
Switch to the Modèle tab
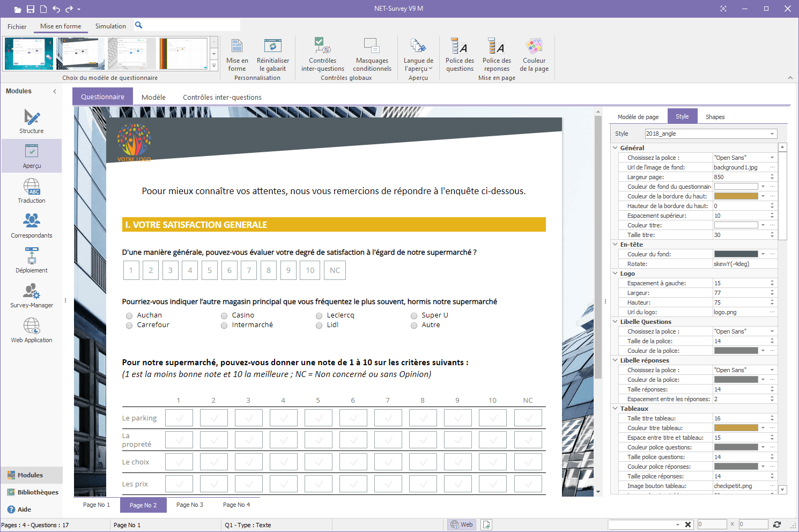click(153, 97)
